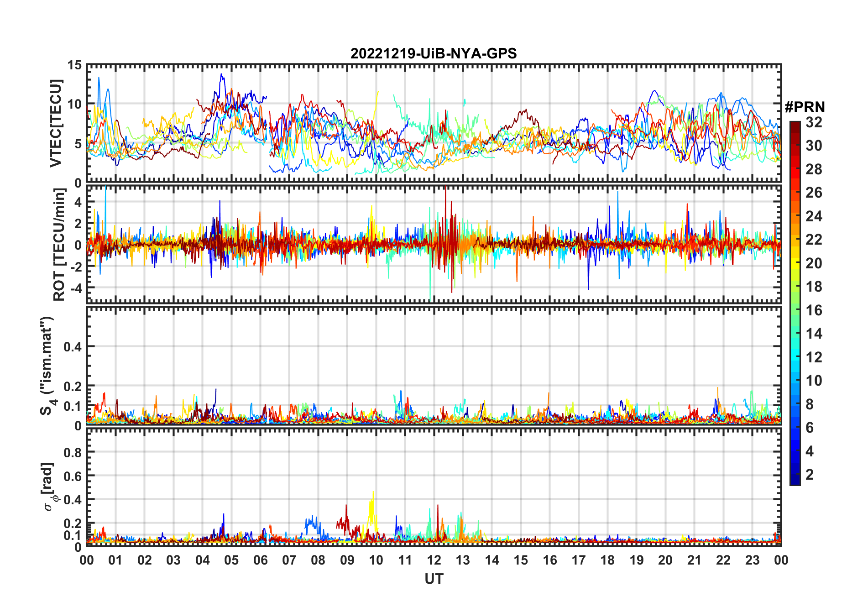
Task: Select colorbar tick label 26
Action: pyautogui.click(x=814, y=193)
